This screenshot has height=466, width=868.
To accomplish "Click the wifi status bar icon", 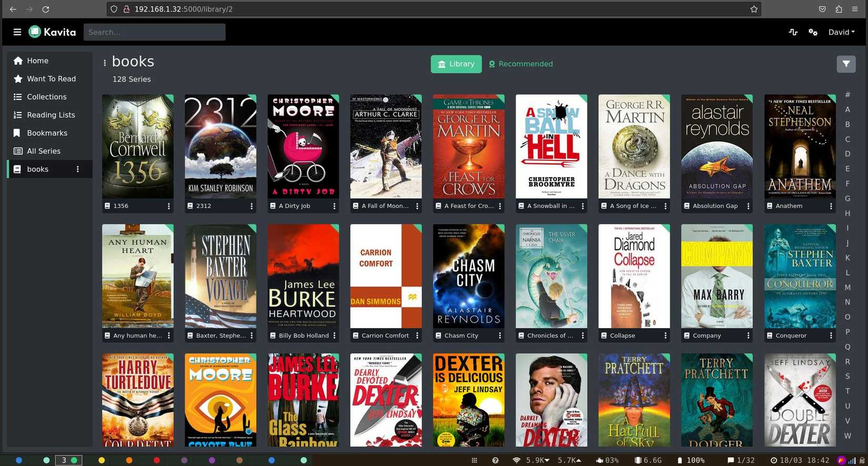I will tap(517, 460).
